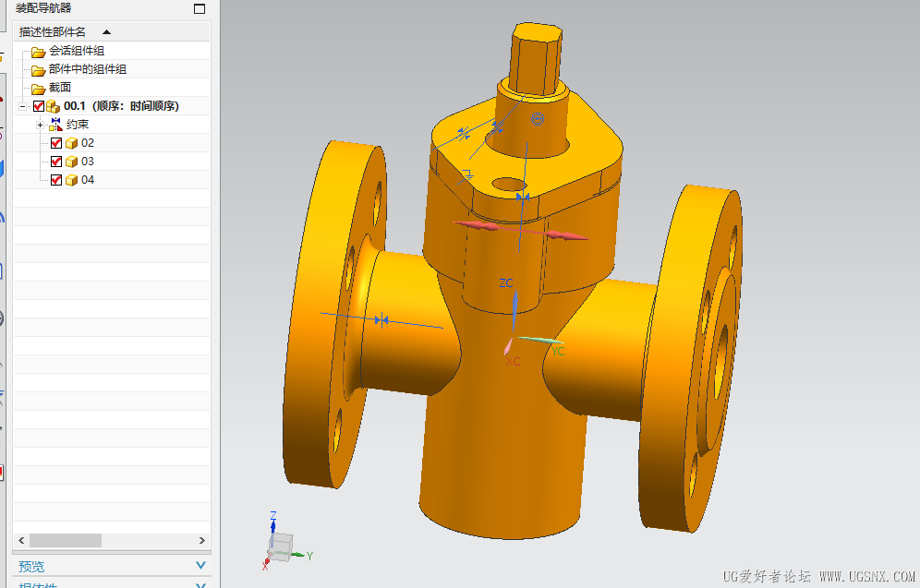Expand the 约束 constraints node
Screen dimensions: 920x588
[x=40, y=125]
